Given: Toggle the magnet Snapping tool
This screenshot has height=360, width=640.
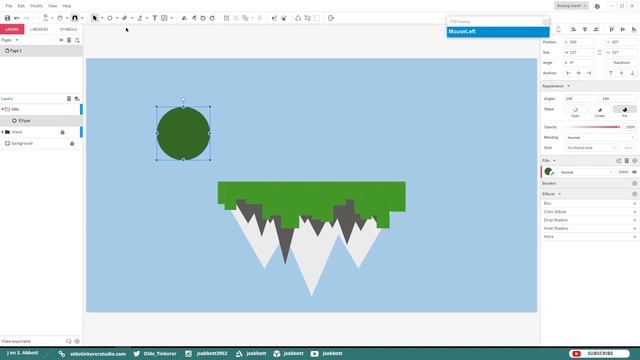Looking at the screenshot, I should (x=75, y=18).
